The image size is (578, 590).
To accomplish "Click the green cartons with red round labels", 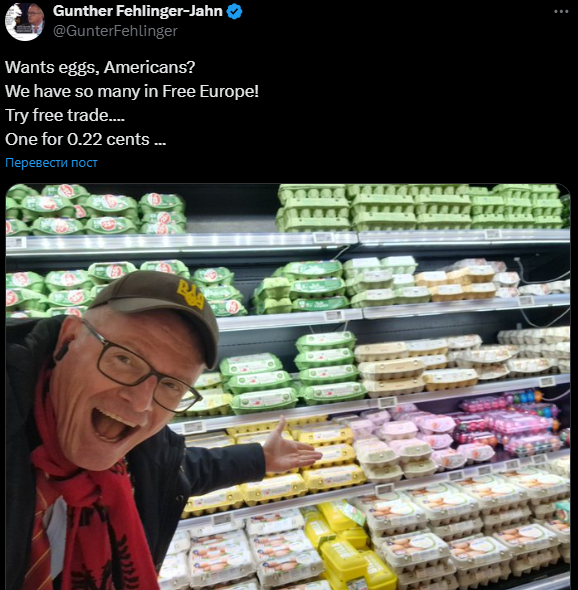I will [x=94, y=210].
